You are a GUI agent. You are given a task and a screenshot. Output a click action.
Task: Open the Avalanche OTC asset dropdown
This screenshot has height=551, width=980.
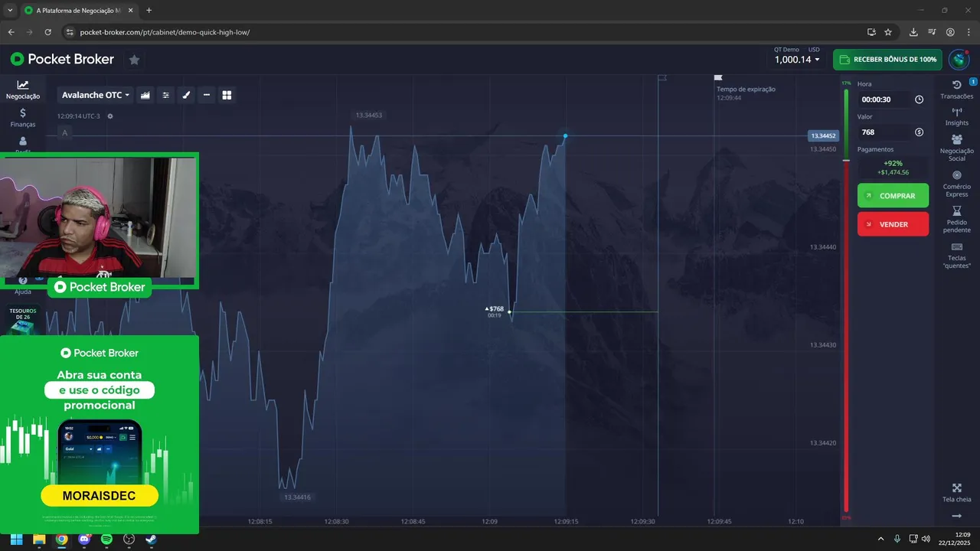click(96, 95)
